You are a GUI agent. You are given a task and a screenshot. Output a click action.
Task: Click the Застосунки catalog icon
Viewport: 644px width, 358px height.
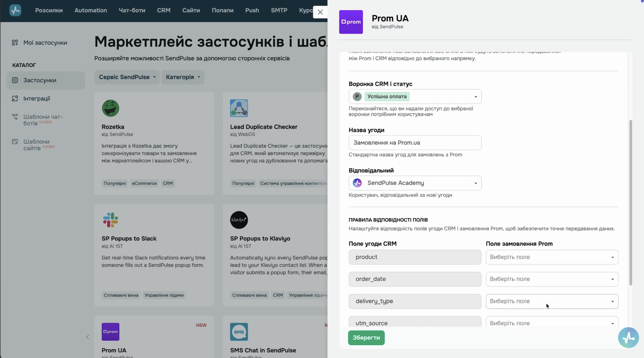coord(15,80)
